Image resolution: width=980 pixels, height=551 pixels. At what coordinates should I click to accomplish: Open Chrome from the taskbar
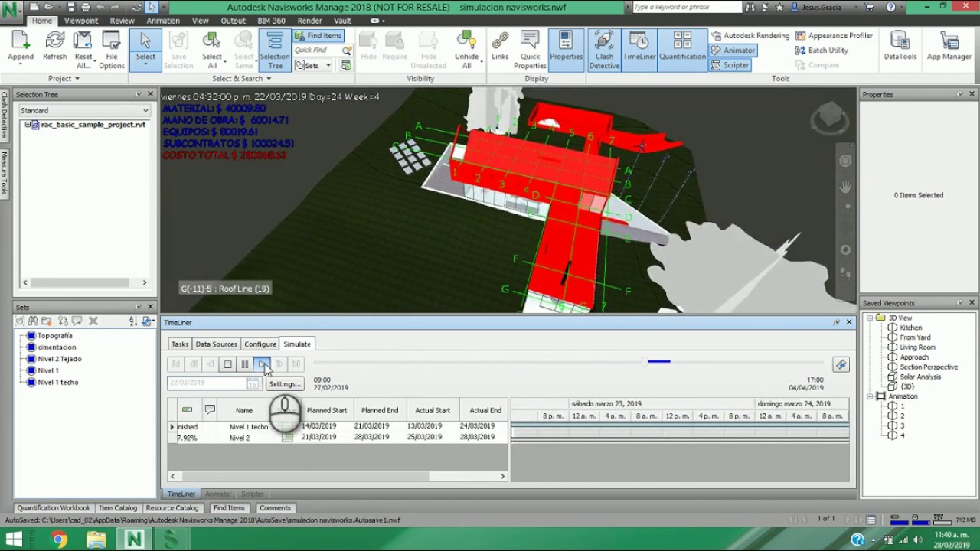(x=59, y=539)
